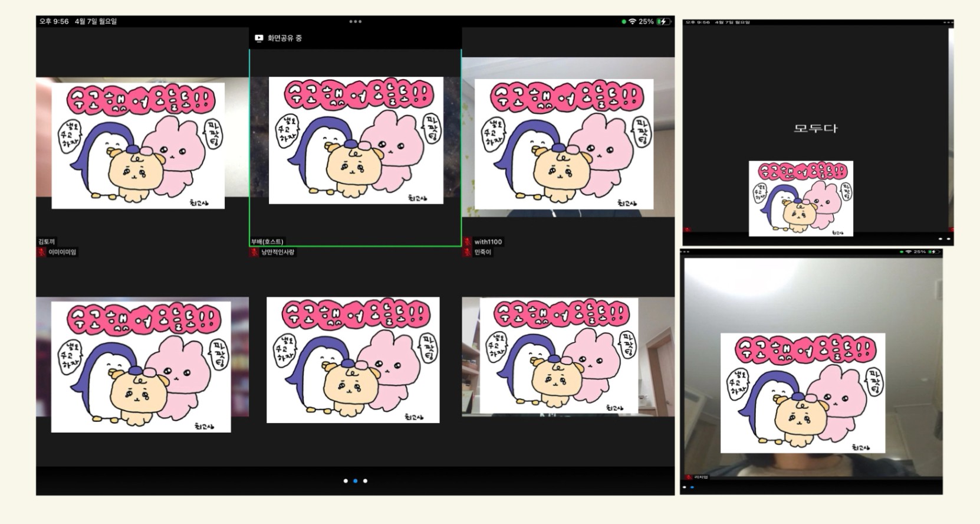
Task: Tap the muted mic icon beside 이미이미임
Action: point(41,252)
